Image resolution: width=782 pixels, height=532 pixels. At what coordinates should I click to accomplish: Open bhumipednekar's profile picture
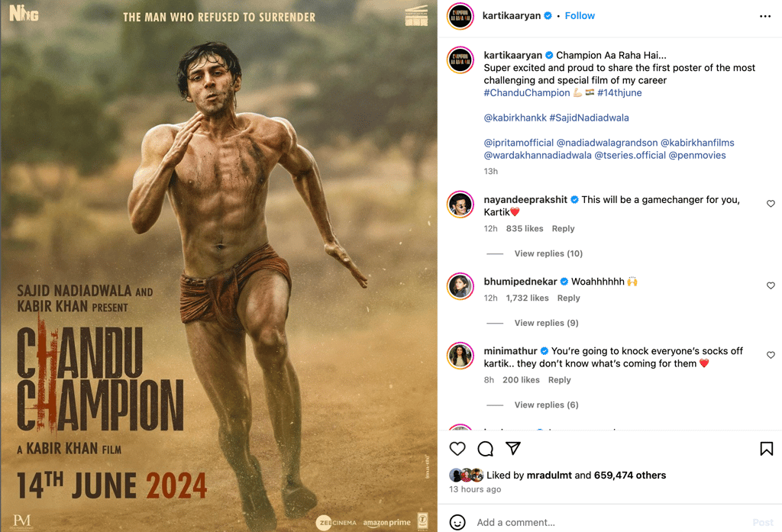[x=460, y=286]
